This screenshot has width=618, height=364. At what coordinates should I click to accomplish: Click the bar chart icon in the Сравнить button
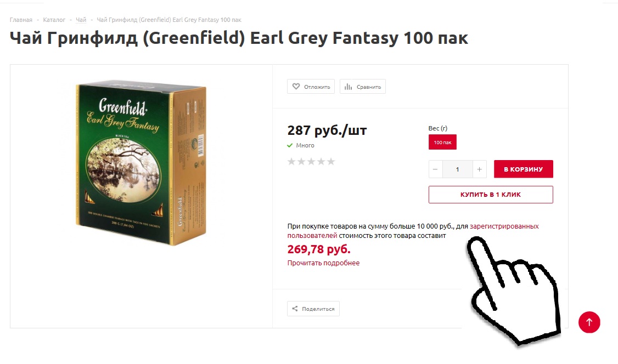point(348,87)
